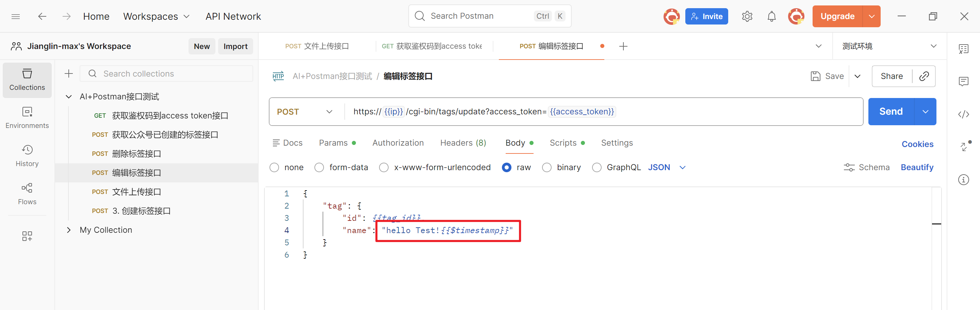Create new collection with plus icon
The width and height of the screenshot is (980, 310).
(68, 74)
